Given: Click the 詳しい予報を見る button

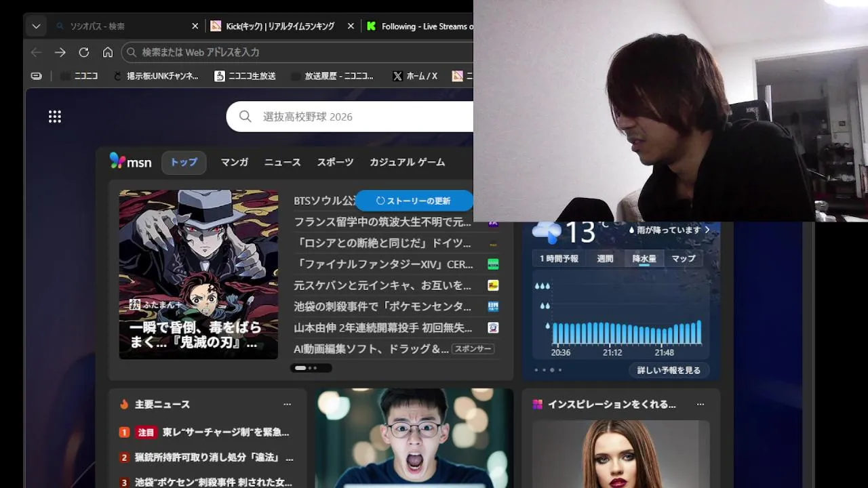Looking at the screenshot, I should (669, 370).
